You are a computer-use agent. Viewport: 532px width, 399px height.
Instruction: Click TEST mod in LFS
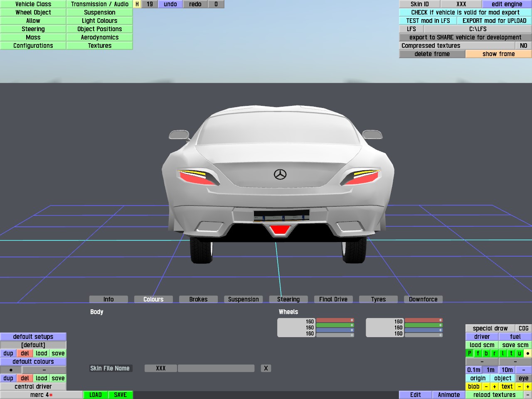click(x=428, y=21)
